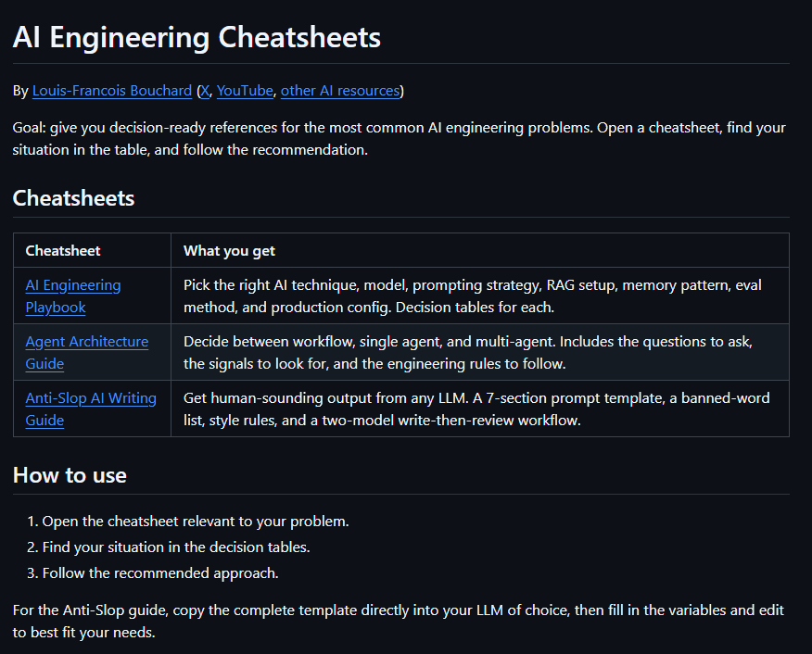The width and height of the screenshot is (812, 654).
Task: Open the AI Engineering Playbook cheatsheet
Action: pos(73,296)
